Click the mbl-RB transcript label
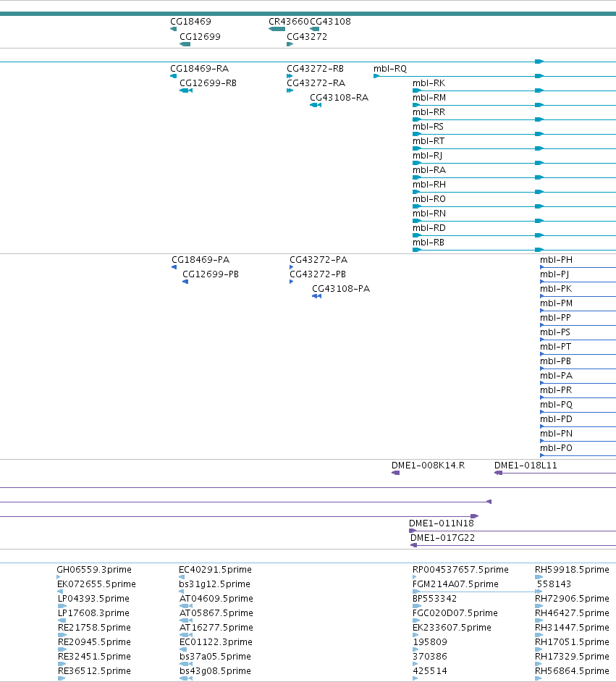The width and height of the screenshot is (616, 682). click(x=429, y=243)
